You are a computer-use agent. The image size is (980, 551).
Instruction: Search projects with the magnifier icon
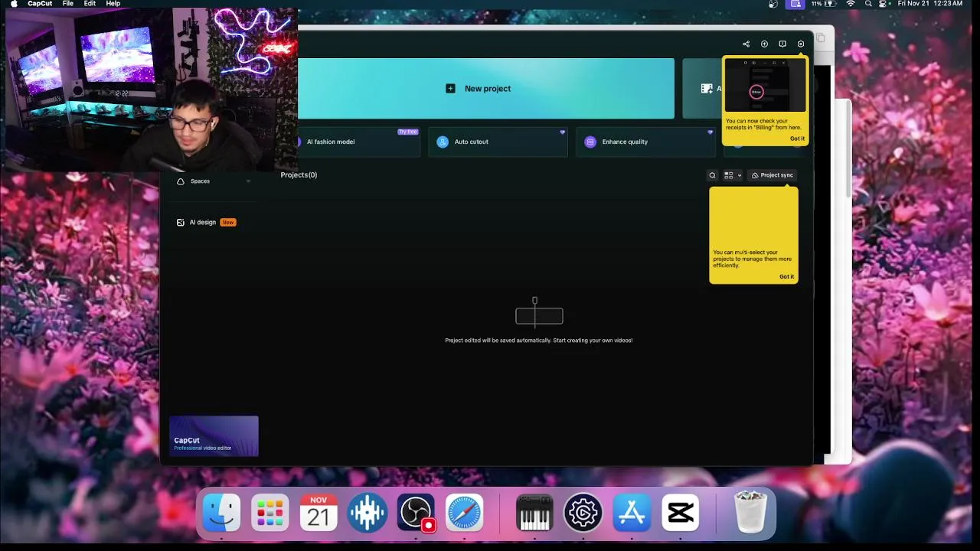click(712, 175)
